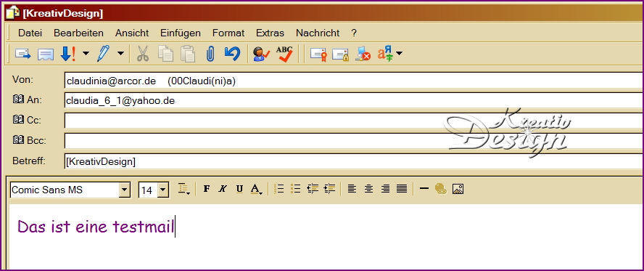This screenshot has width=644, height=271.
Task: Click the Bcc: address book button
Action: click(19, 140)
